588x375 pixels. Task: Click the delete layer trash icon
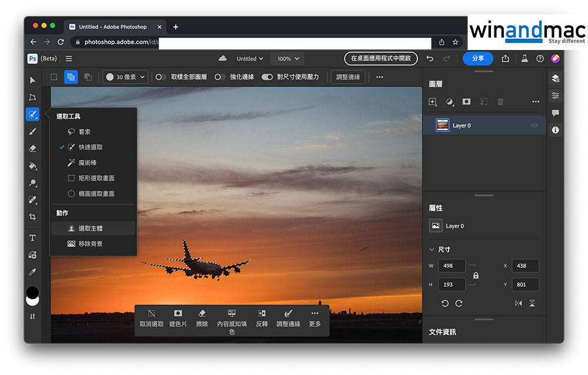click(x=500, y=102)
